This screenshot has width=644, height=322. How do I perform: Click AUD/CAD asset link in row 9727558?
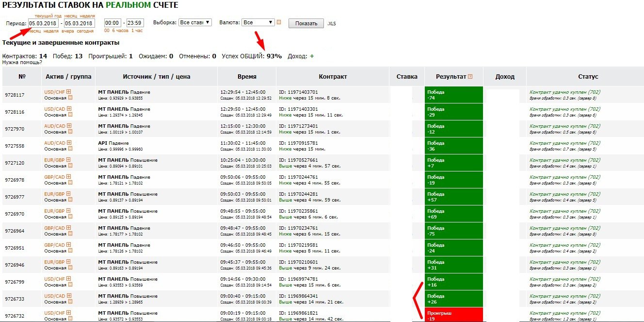click(x=55, y=143)
